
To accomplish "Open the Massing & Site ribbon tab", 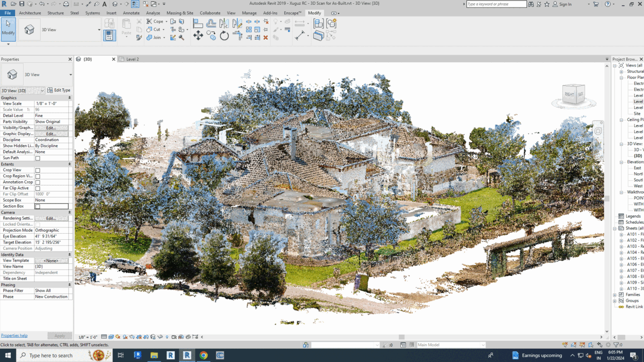I will [x=179, y=13].
